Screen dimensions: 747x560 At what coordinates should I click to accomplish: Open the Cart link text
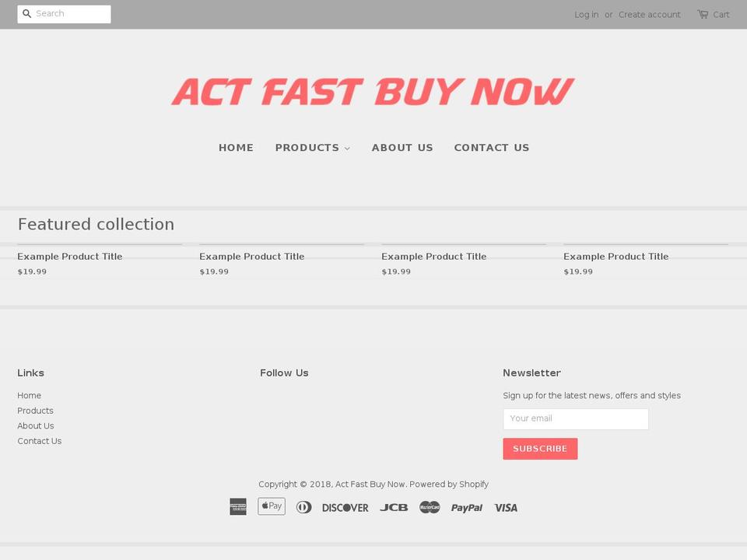coord(721,15)
